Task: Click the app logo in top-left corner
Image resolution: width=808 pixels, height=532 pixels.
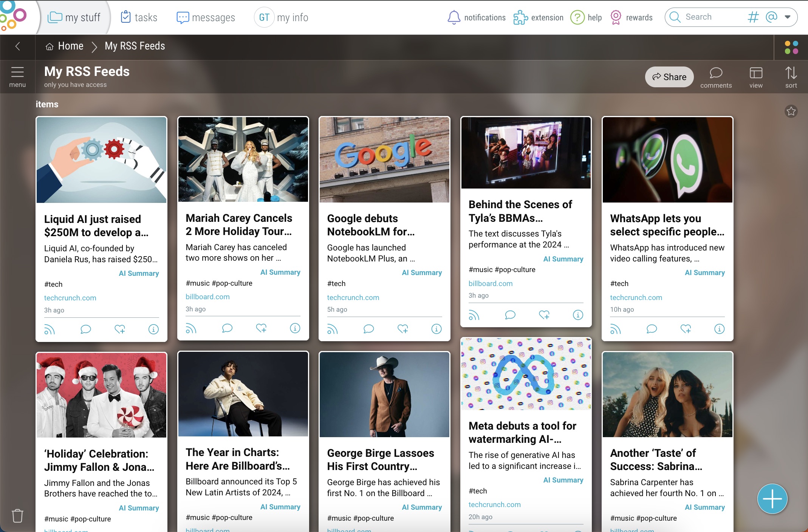Action: tap(13, 16)
